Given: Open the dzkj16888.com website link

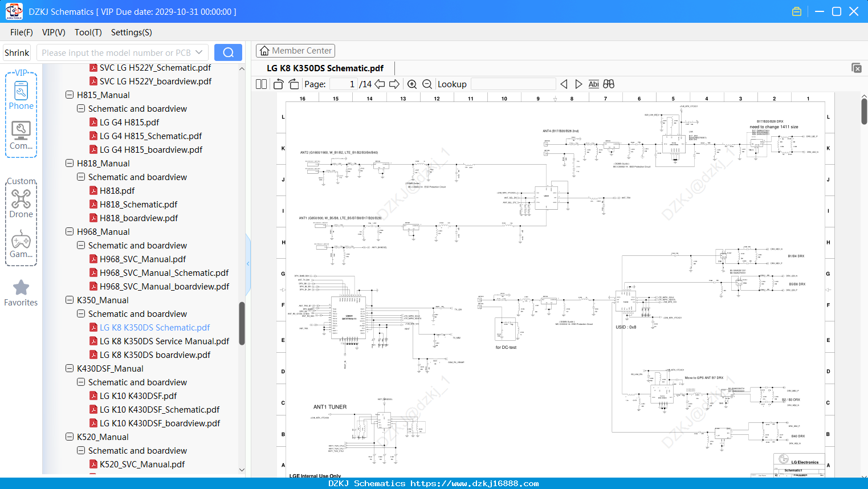Looking at the screenshot, I should [x=475, y=483].
